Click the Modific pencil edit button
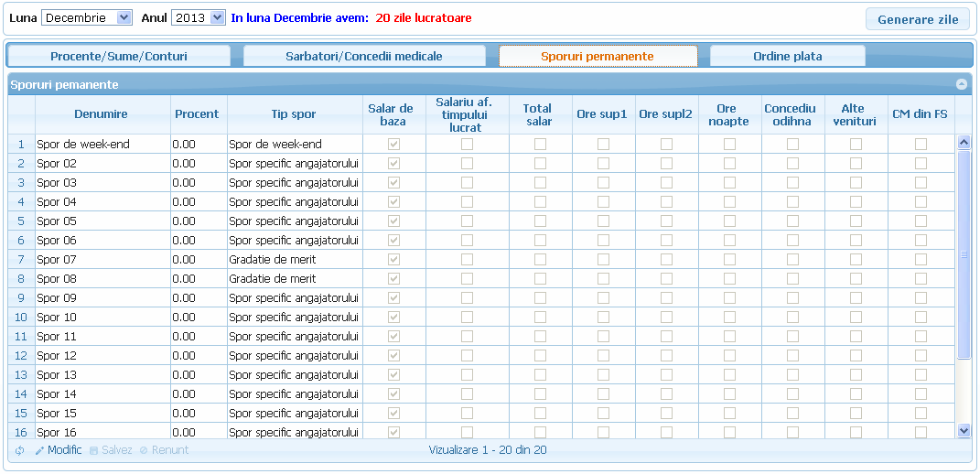 coord(59,450)
